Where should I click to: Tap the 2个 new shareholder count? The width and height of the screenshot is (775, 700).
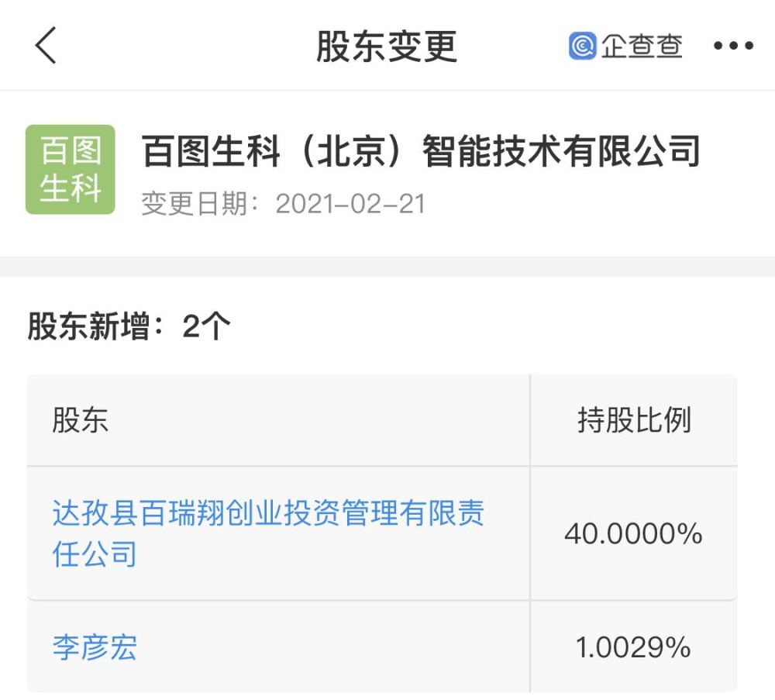[x=206, y=326]
